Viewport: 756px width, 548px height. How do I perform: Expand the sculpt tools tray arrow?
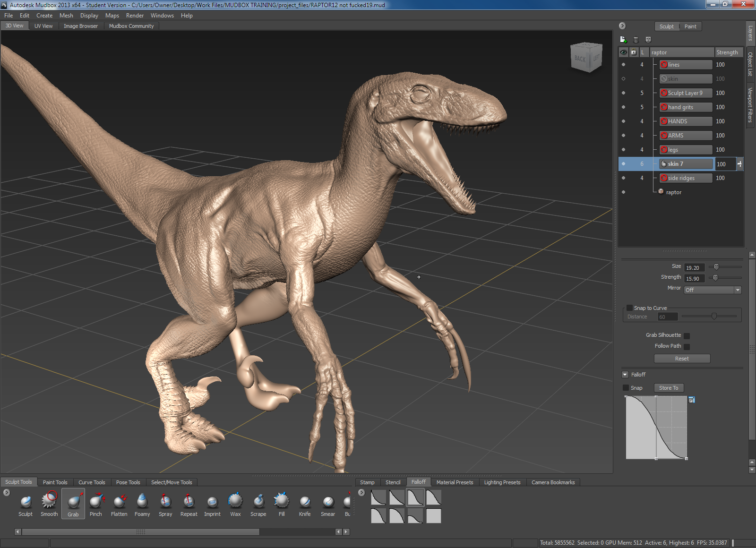coord(7,493)
